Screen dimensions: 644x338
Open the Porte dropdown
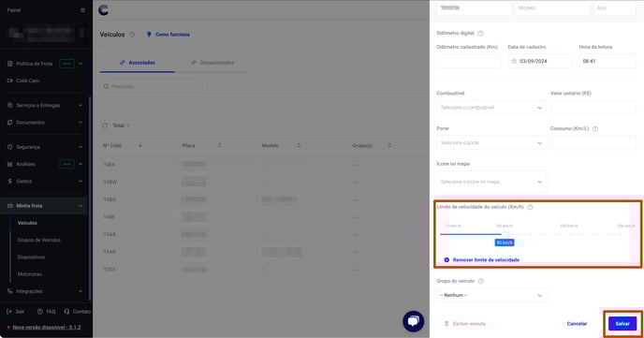click(x=491, y=143)
